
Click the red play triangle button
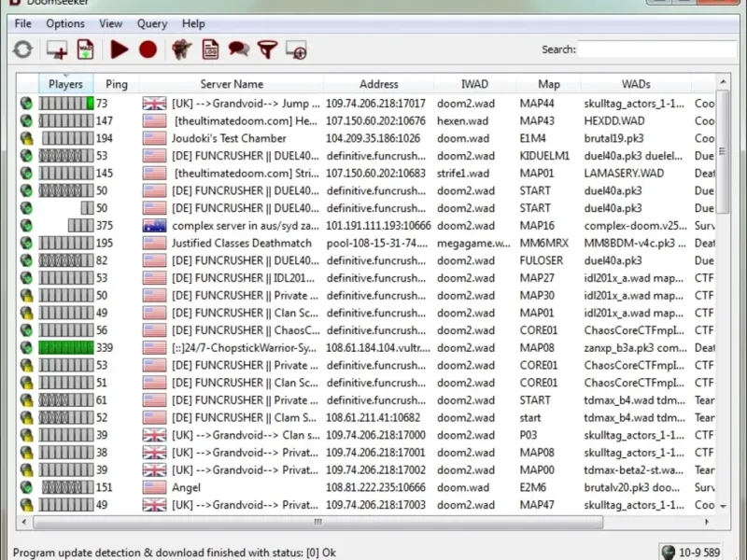coord(120,49)
